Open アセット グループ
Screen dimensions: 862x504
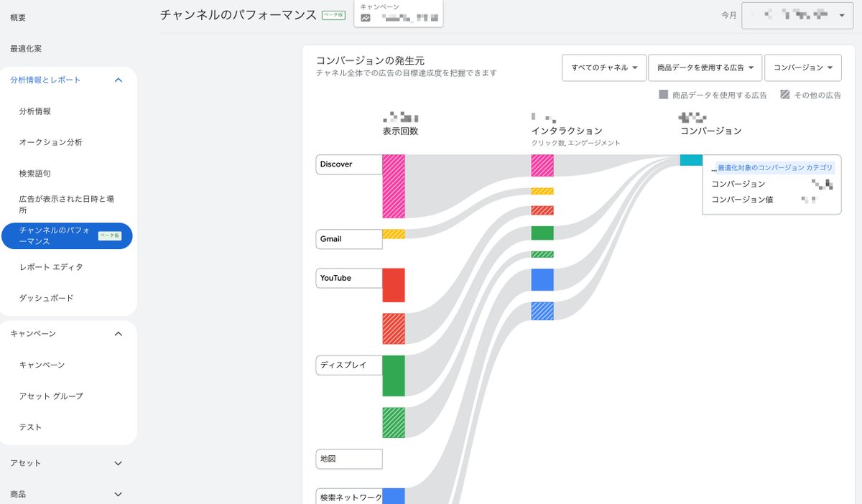pos(51,396)
